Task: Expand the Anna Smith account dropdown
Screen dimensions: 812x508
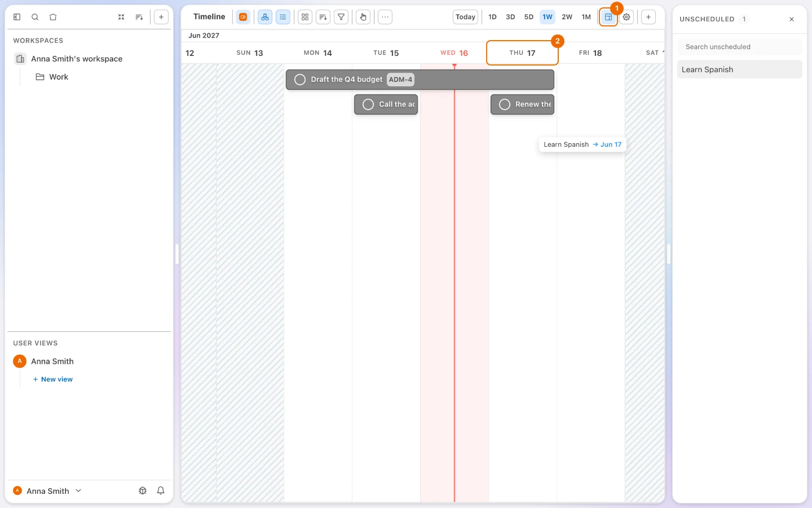Action: pyautogui.click(x=48, y=491)
